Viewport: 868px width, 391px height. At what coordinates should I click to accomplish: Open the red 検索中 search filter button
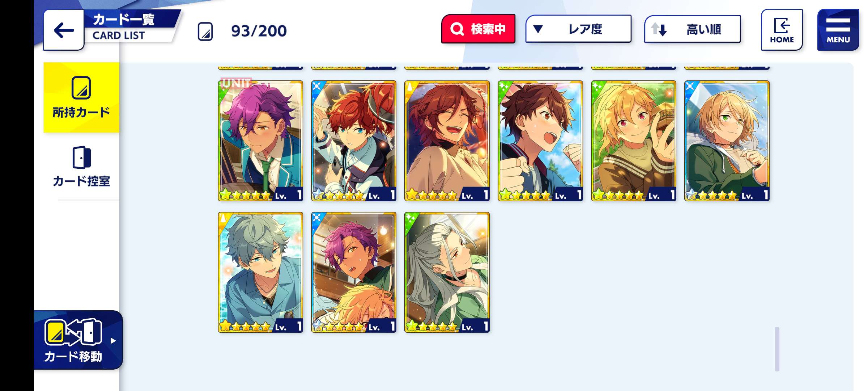478,29
